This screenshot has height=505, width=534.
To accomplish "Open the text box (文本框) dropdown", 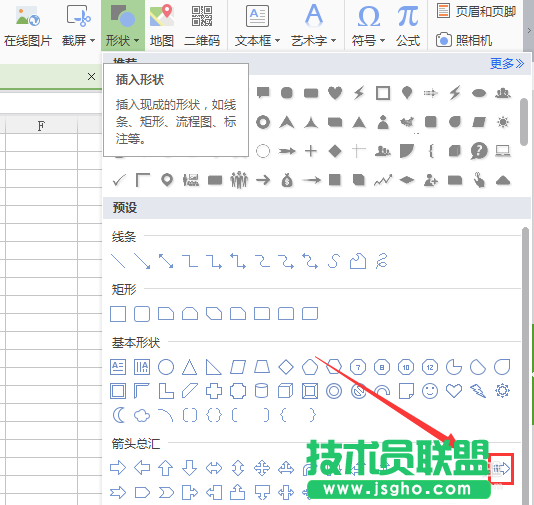I will (x=257, y=26).
